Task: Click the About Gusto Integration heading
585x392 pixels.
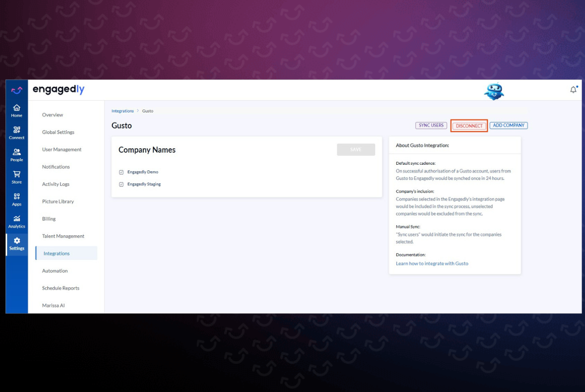Action: pyautogui.click(x=422, y=146)
